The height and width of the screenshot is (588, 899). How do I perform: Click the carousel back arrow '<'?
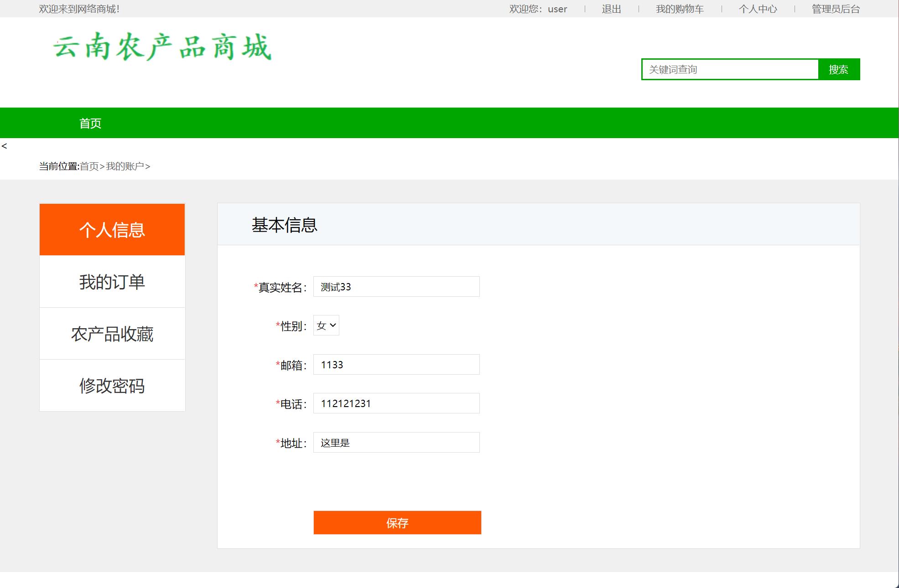pyautogui.click(x=5, y=146)
